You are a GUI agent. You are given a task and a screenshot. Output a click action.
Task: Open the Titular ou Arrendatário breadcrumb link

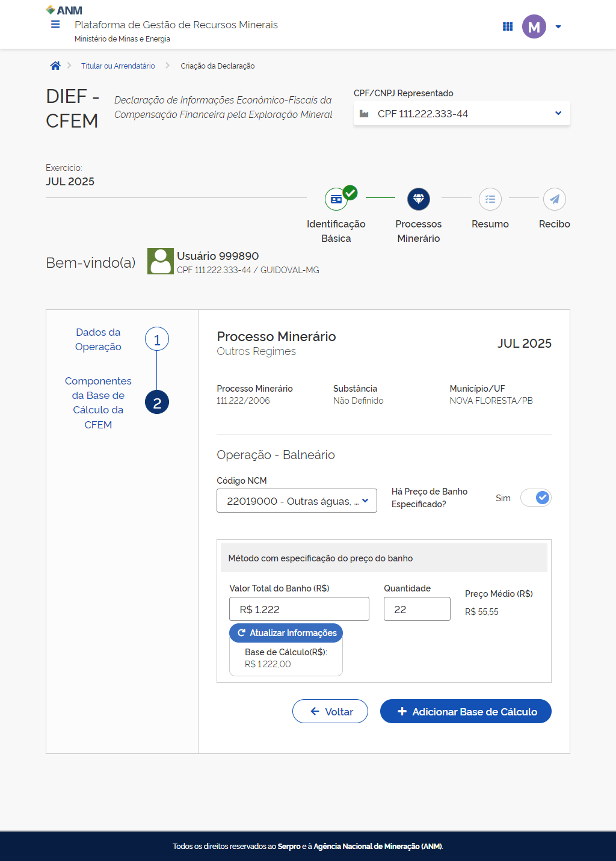(x=118, y=66)
